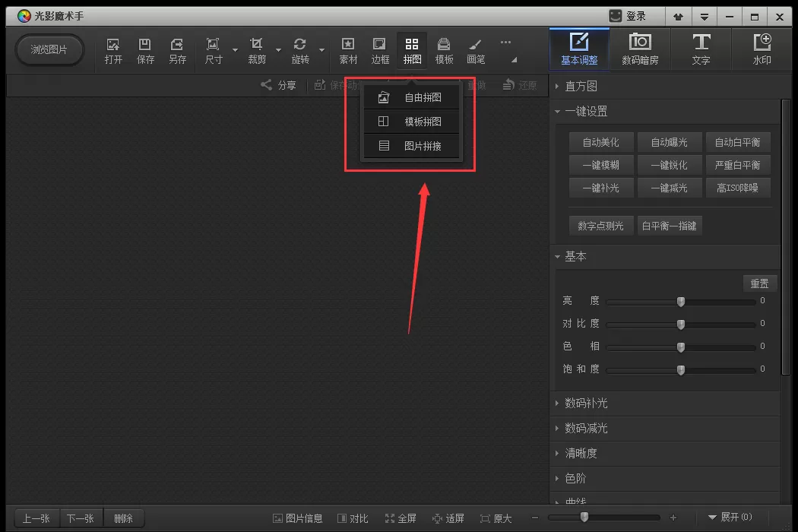Save image using 保存 icon

pyautogui.click(x=145, y=51)
